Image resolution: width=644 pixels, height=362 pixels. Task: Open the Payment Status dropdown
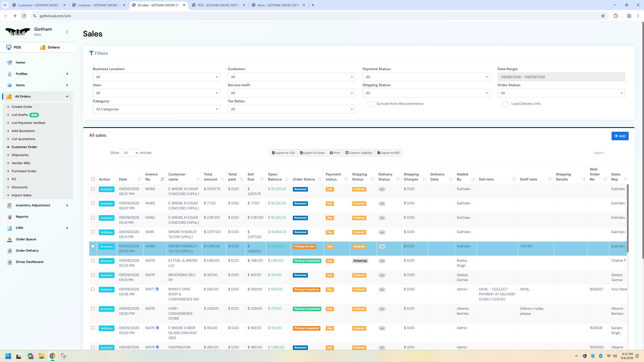click(426, 77)
